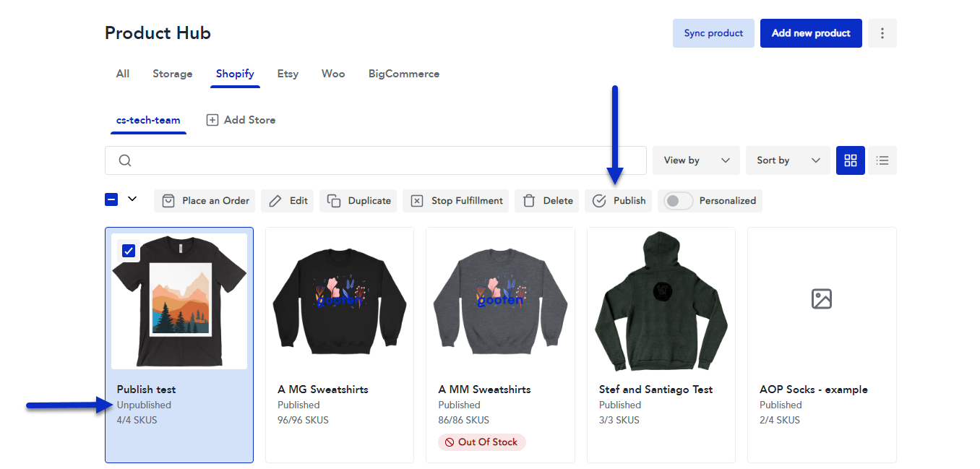Toggle the select-all products checkbox
Screen dimensions: 980x469
click(x=111, y=199)
